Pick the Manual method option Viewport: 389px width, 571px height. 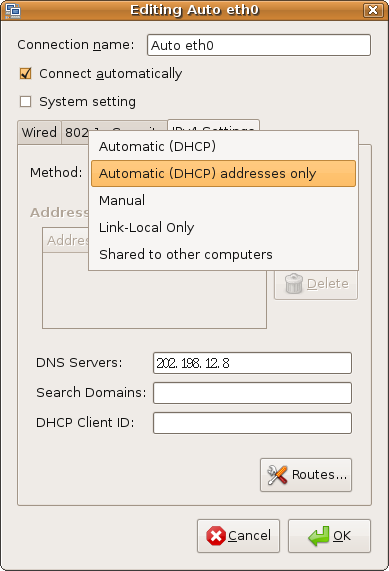[x=223, y=200]
